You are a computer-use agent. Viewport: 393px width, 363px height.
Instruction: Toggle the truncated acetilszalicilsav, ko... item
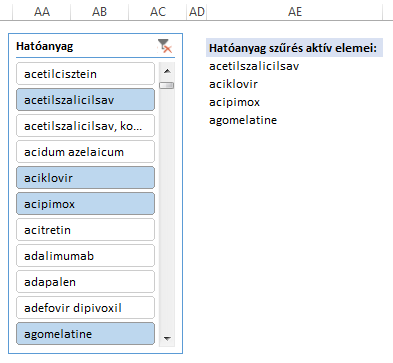click(85, 126)
